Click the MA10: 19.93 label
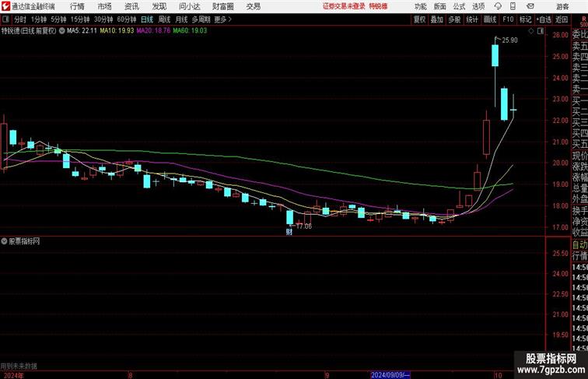 (117, 31)
